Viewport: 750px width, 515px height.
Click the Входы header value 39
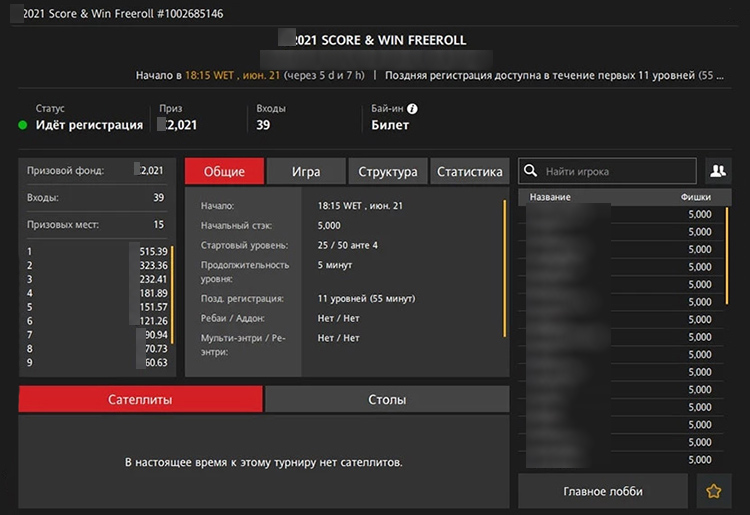(x=263, y=125)
